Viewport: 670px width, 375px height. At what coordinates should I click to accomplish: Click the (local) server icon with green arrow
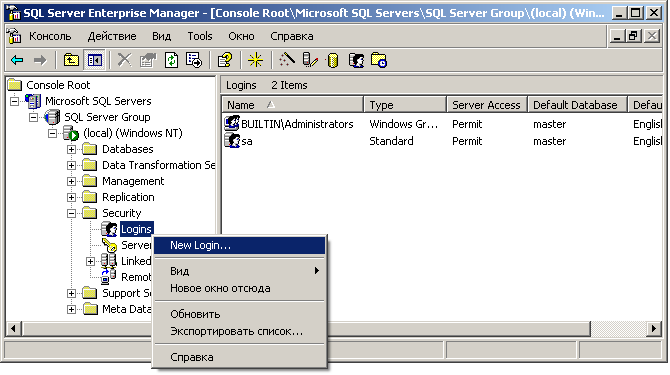coord(71,133)
